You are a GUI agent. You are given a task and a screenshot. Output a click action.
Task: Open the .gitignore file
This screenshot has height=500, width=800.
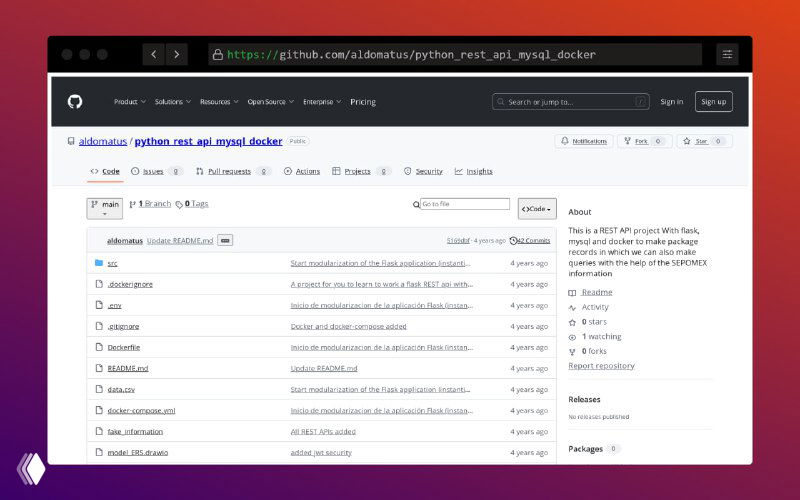click(x=123, y=326)
